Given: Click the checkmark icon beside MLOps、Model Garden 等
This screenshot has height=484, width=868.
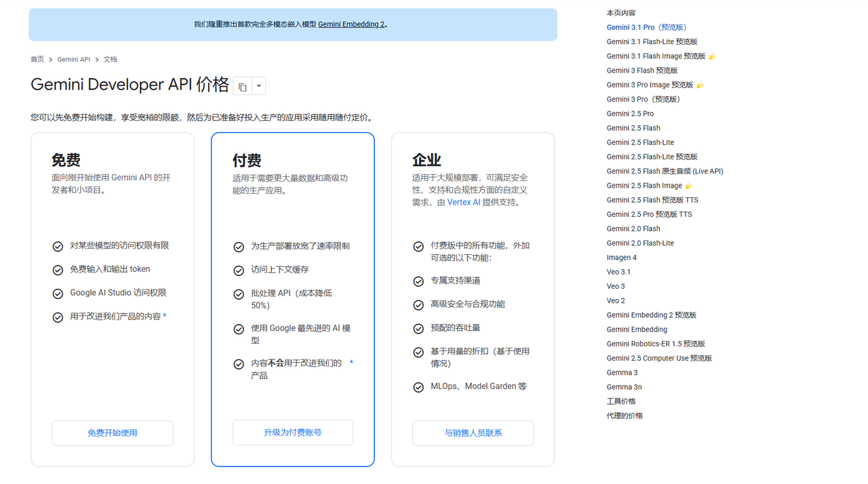Looking at the screenshot, I should 418,387.
